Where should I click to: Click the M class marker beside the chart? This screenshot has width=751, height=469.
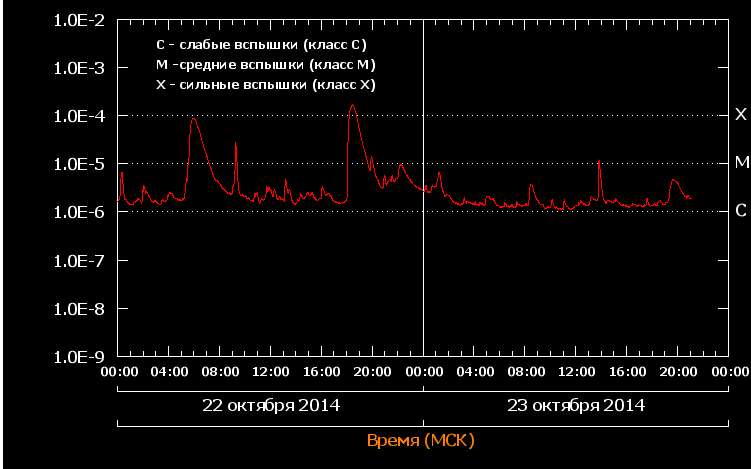pyautogui.click(x=741, y=163)
